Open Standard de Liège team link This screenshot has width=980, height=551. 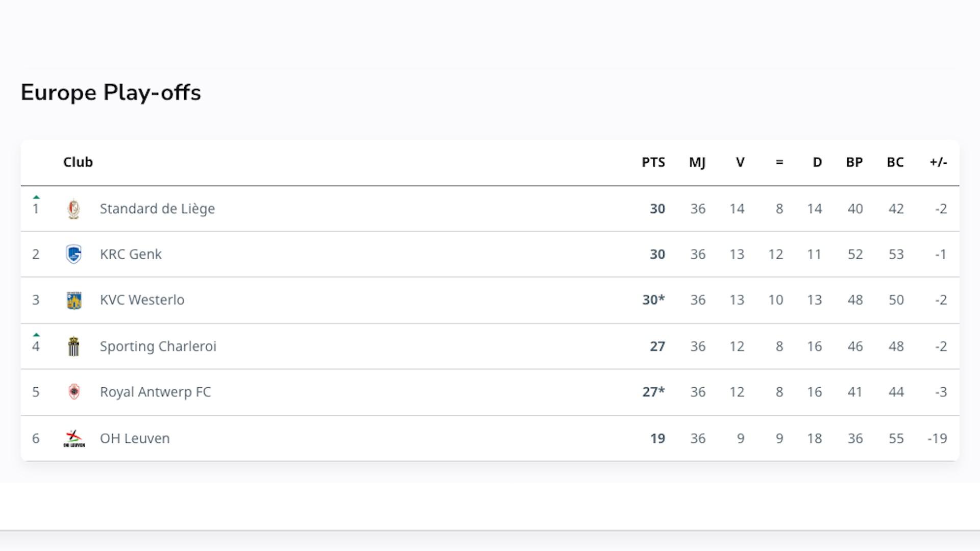[x=157, y=209]
